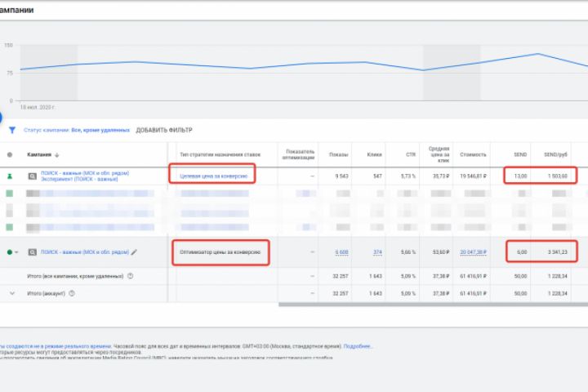Click the horizontal scrollbar under the table
This screenshot has height=392, width=588.
[433, 305]
